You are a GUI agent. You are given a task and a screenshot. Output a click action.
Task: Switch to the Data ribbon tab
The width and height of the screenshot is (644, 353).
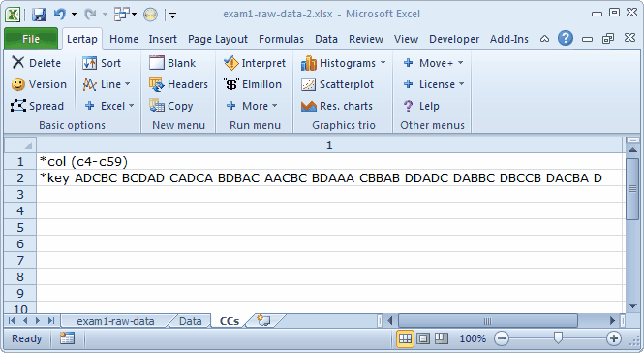point(326,39)
